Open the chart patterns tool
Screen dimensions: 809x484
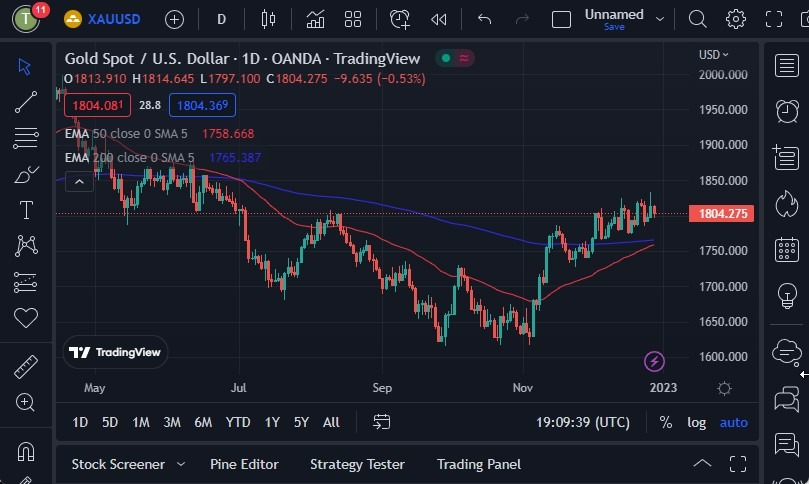pyautogui.click(x=26, y=246)
